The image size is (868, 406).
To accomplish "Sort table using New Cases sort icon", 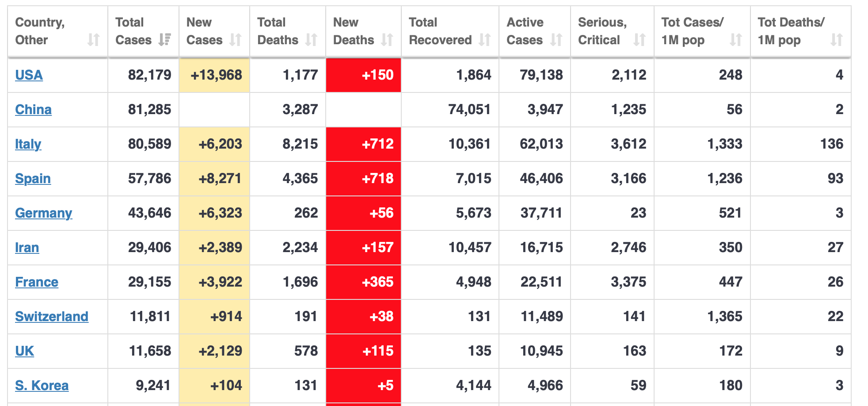I will coord(236,40).
